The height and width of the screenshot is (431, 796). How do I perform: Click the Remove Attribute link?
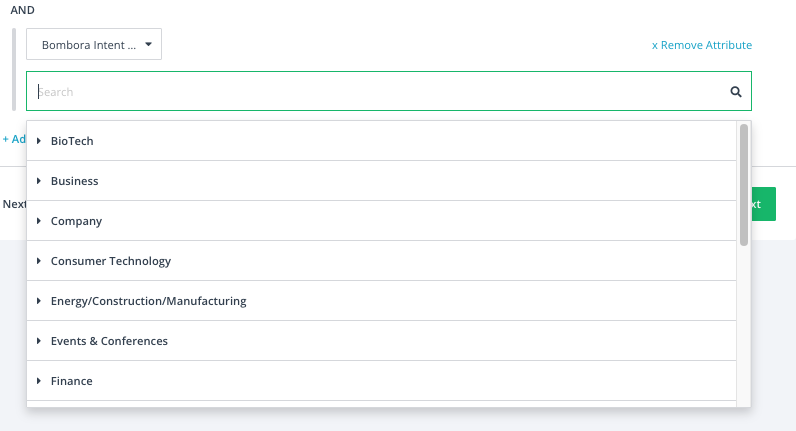tap(702, 45)
